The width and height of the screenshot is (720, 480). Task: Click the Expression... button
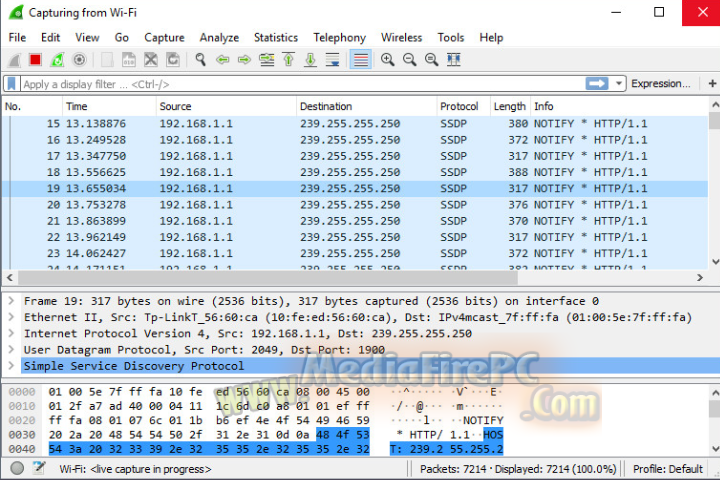(x=660, y=84)
